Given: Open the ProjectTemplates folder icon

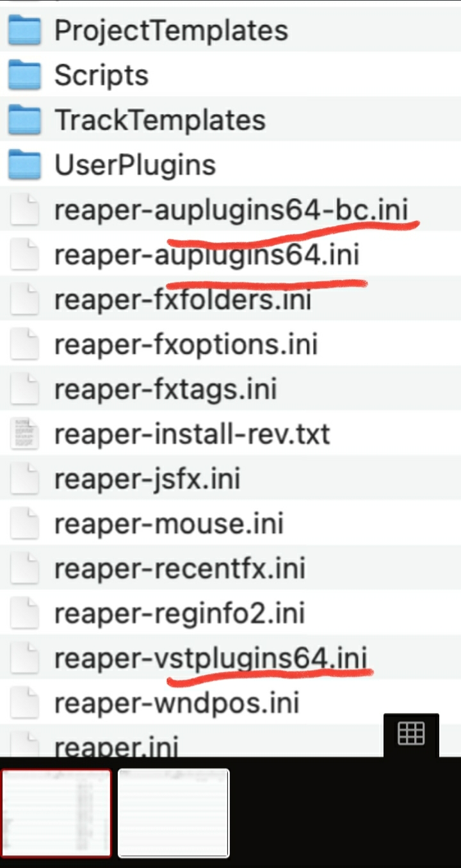Looking at the screenshot, I should [26, 31].
